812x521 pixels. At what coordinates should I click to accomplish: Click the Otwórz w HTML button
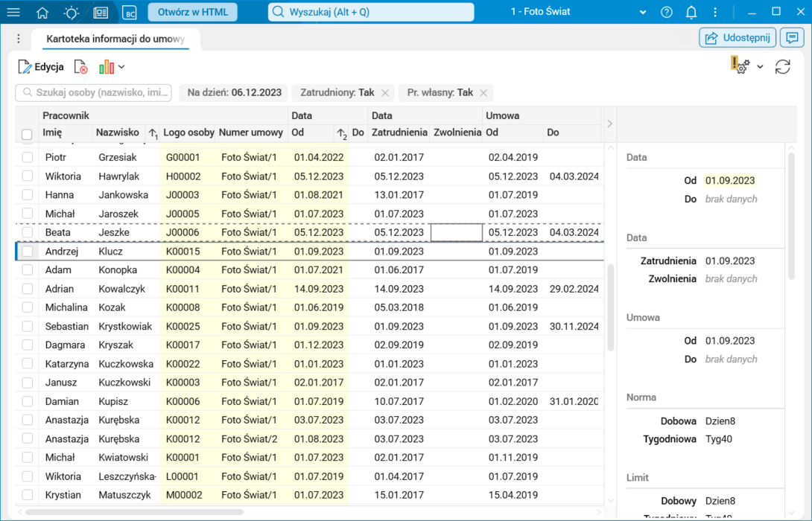tap(193, 13)
